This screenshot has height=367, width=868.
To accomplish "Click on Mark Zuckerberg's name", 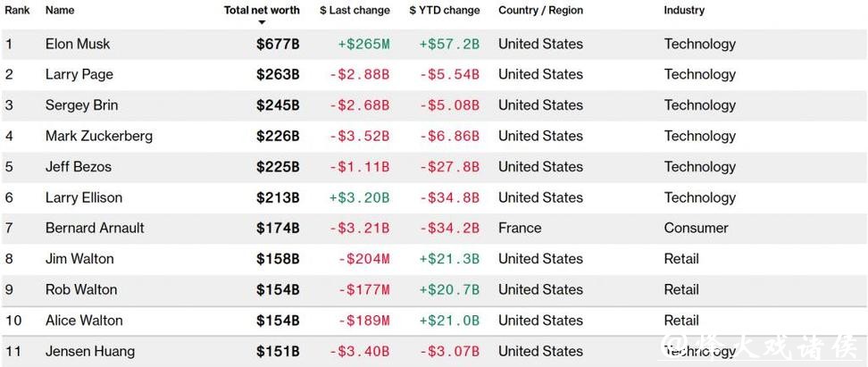I will pos(98,136).
